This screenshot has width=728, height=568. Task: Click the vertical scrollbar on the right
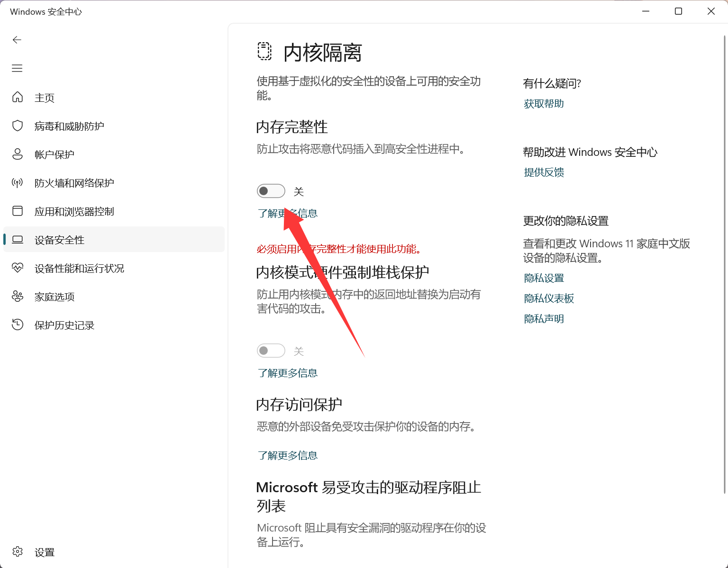(x=724, y=264)
